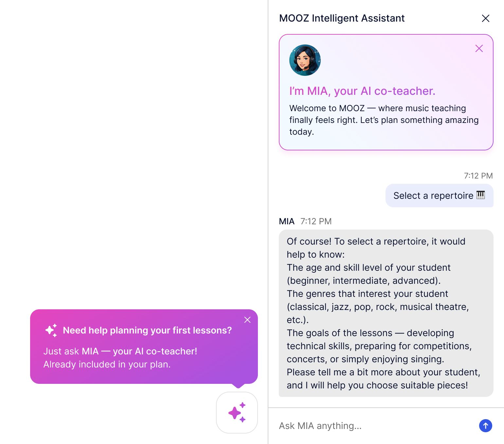Image resolution: width=504 pixels, height=444 pixels.
Task: Click the 'Ask MIA anything' input field
Action: [360, 426]
